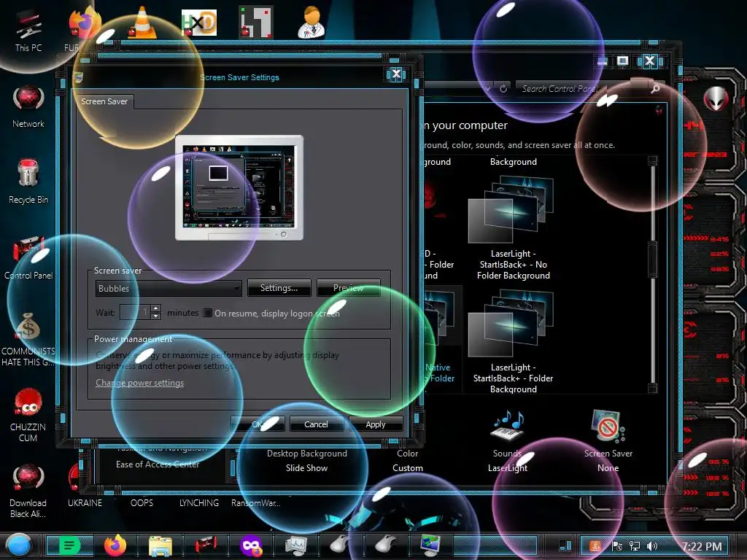Launch Firefox from the taskbar
747x560 pixels.
coord(115,545)
